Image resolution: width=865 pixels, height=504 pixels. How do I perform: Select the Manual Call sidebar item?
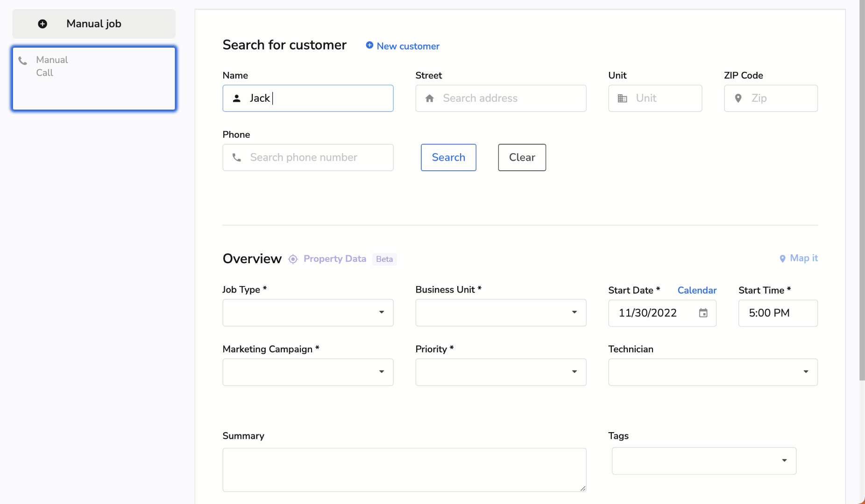pos(94,78)
